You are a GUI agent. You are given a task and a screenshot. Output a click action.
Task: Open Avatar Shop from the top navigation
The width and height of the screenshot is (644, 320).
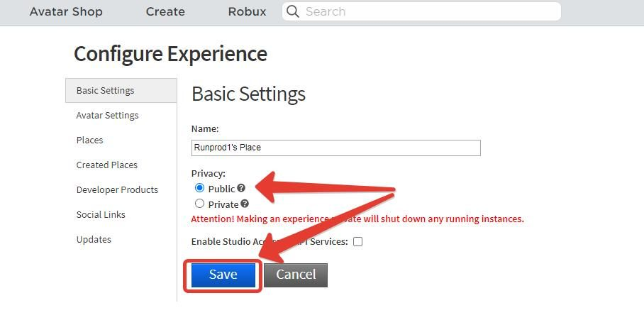66,12
